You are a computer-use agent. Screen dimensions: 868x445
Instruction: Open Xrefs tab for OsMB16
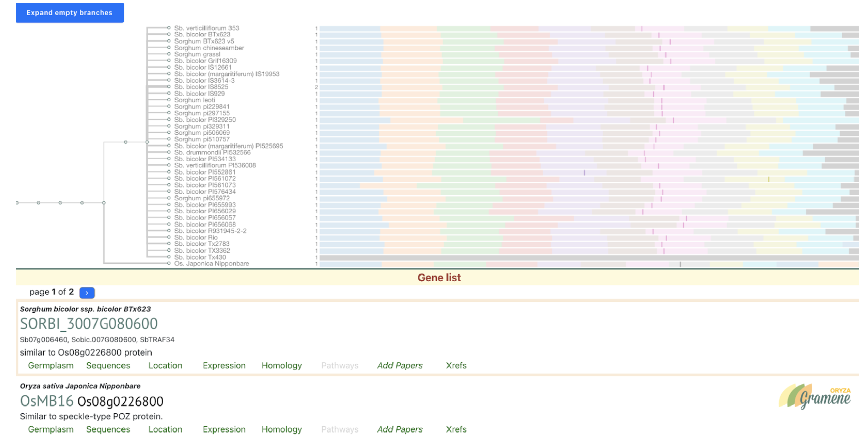pyautogui.click(x=456, y=429)
